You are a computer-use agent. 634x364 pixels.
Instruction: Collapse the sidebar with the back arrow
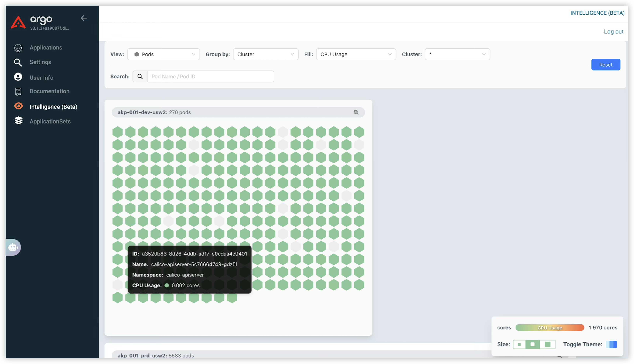(x=84, y=18)
